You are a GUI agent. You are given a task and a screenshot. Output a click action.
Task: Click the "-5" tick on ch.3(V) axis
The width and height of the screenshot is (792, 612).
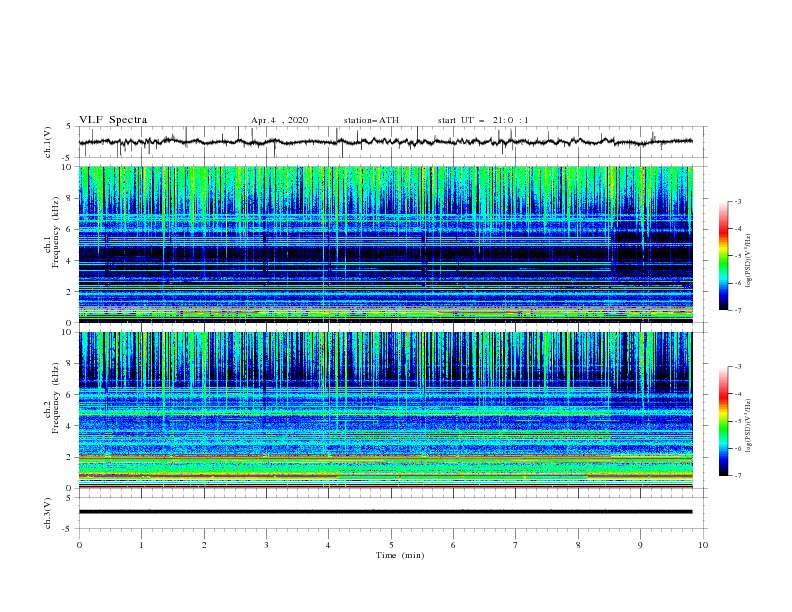68,529
